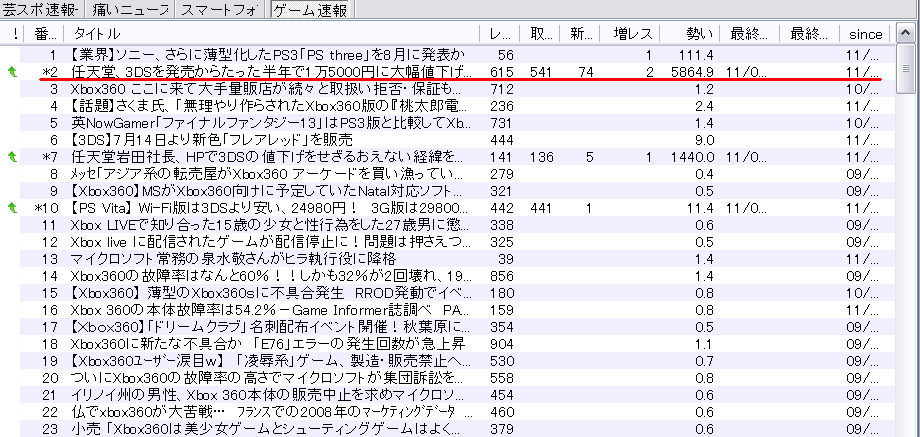Click the 9.0 momentum value of thread 6
The height and width of the screenshot is (437, 920).
pos(703,140)
